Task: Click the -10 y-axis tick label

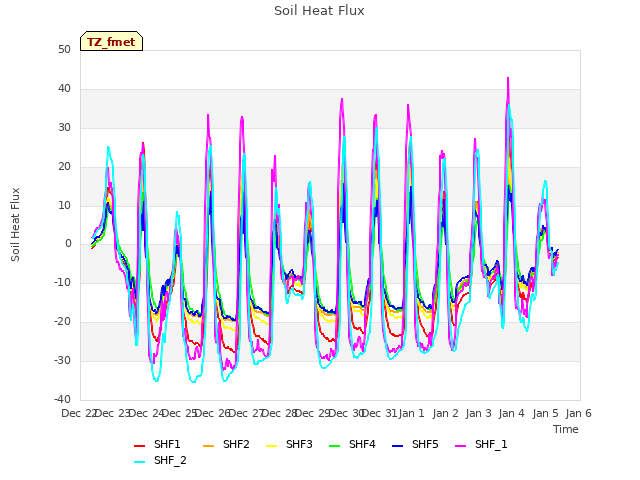Action: [x=63, y=282]
